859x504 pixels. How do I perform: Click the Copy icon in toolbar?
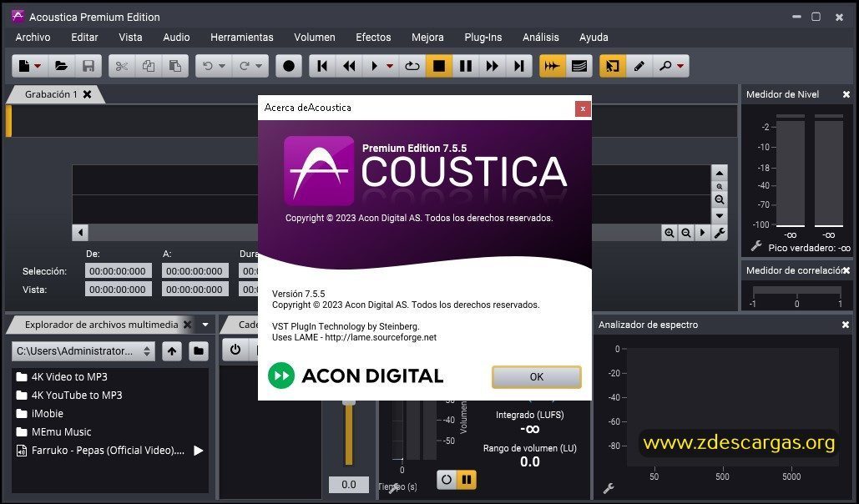pyautogui.click(x=149, y=66)
